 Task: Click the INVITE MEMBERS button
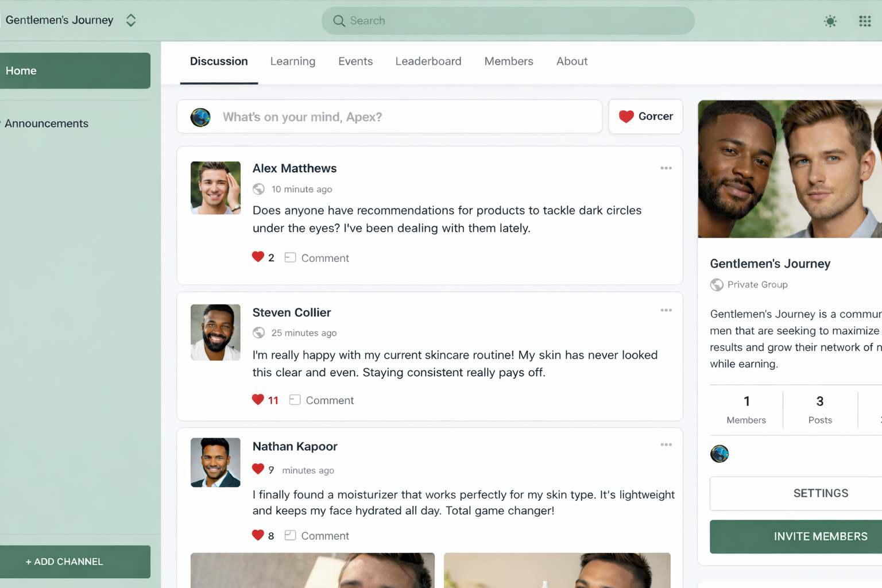[796, 536]
